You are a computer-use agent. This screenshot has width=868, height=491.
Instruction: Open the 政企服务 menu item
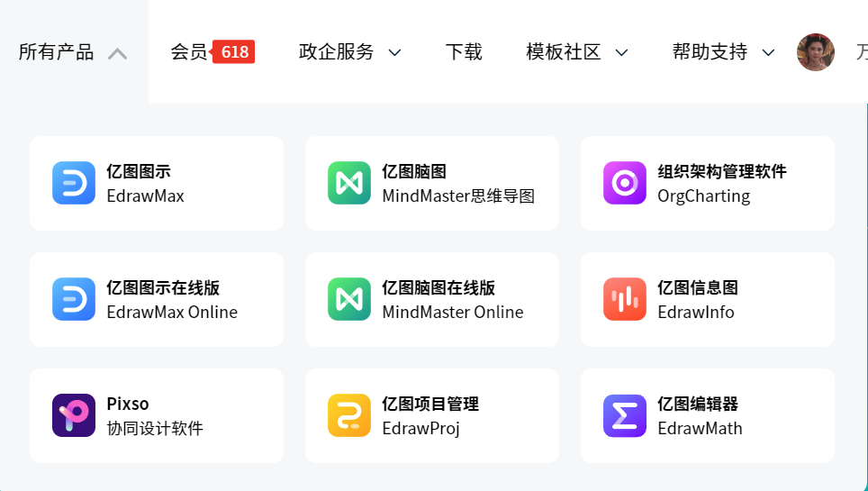click(336, 52)
